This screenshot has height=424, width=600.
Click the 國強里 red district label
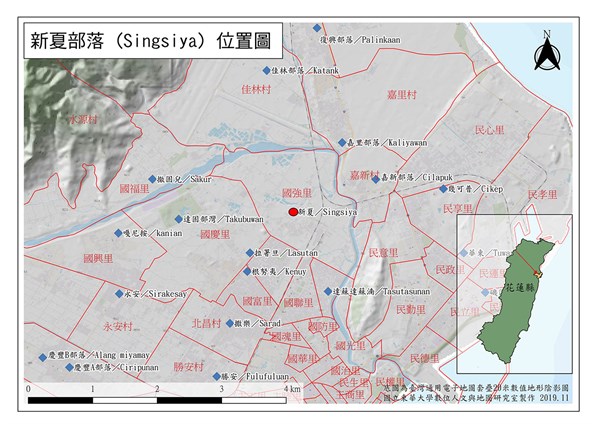(298, 191)
